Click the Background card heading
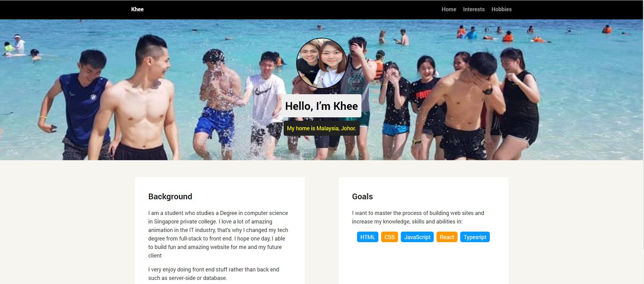The image size is (644, 284). (x=170, y=197)
